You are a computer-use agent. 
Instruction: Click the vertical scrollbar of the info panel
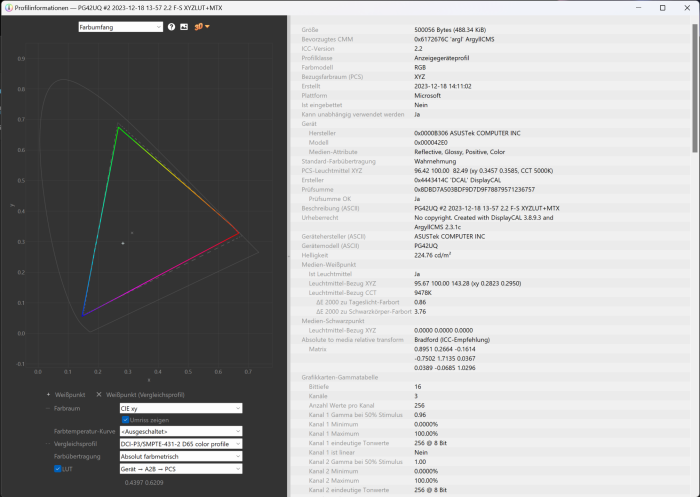[695, 88]
